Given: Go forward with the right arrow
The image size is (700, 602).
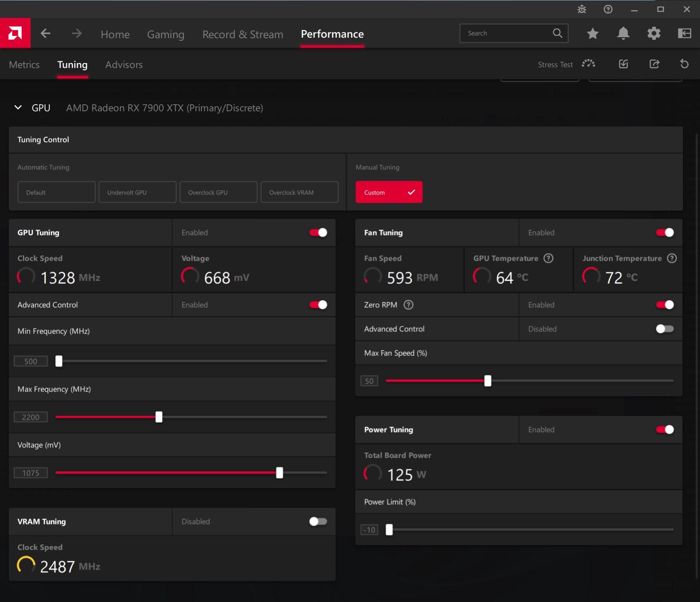Looking at the screenshot, I should (77, 33).
